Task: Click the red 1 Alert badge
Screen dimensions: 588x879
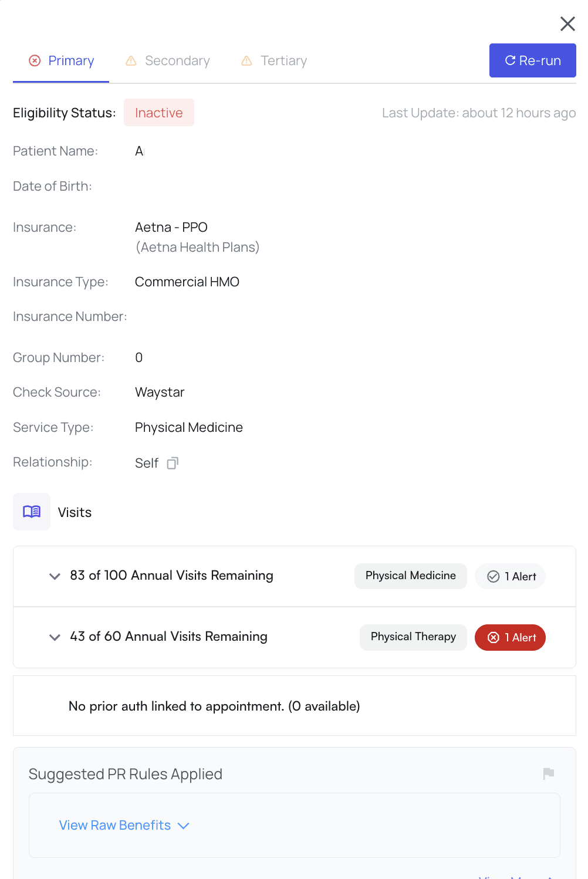Action: coord(510,637)
